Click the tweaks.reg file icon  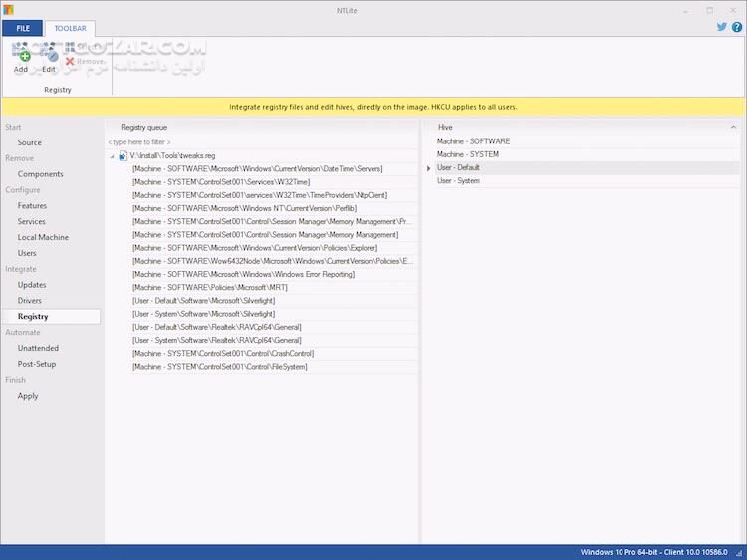point(123,156)
